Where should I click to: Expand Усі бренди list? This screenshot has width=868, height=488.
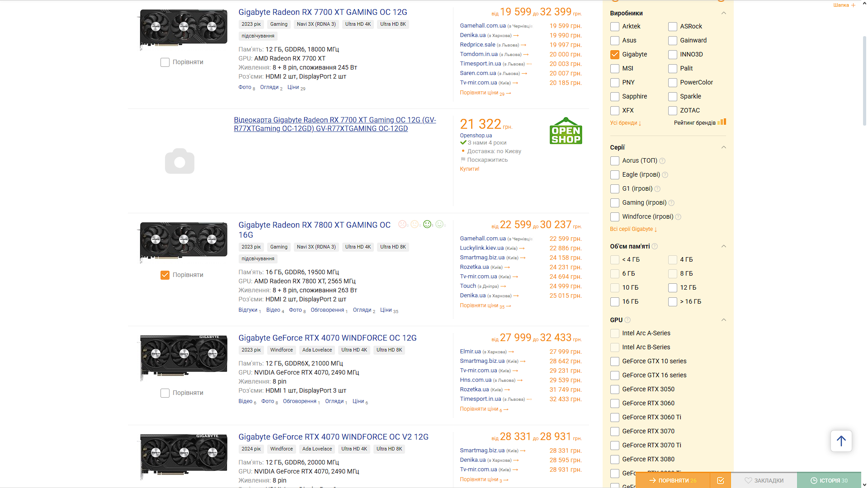(626, 123)
